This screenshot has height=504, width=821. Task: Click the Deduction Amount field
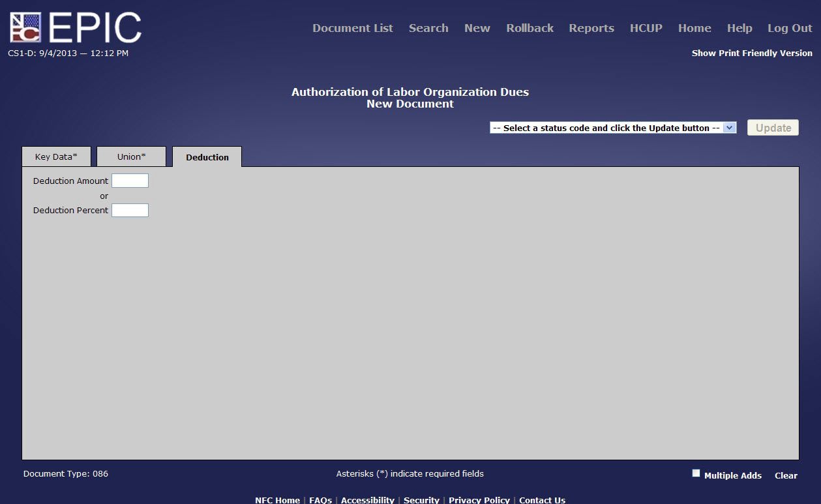[x=130, y=181]
